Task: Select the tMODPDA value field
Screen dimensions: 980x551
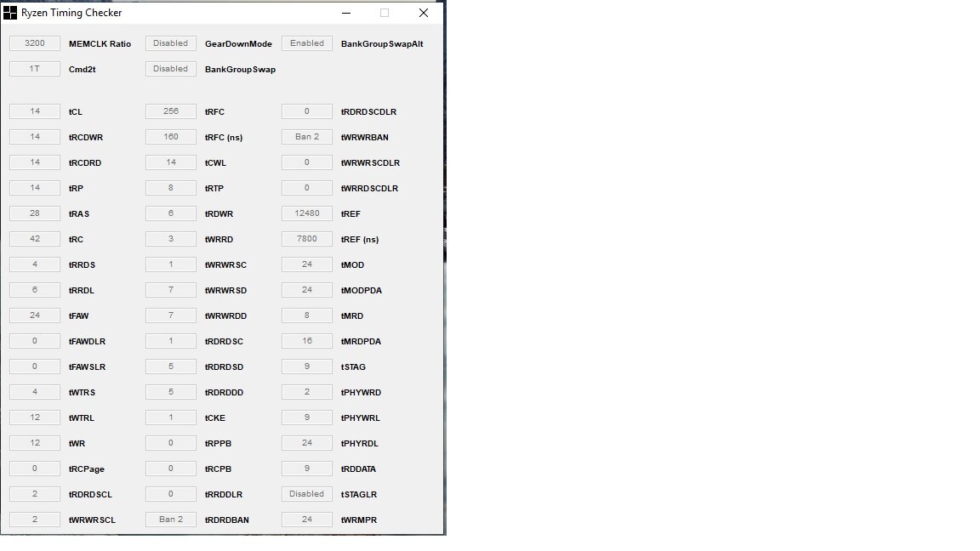Action: pyautogui.click(x=307, y=290)
